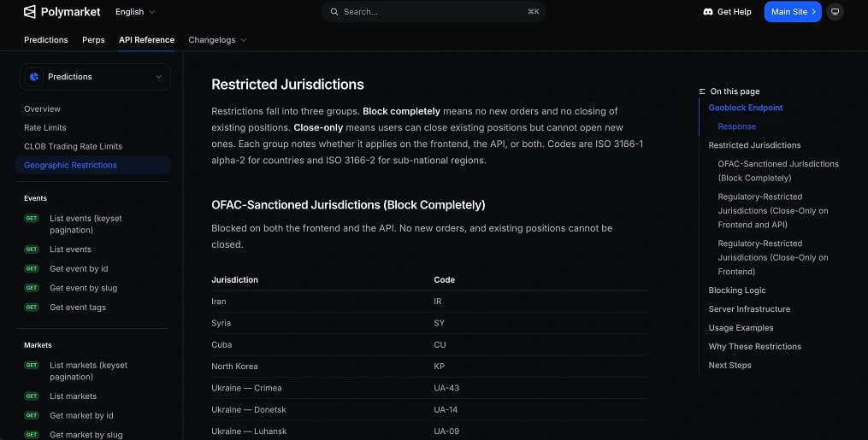Open Get market by id endpoint
The width and height of the screenshot is (868, 440).
[x=81, y=416]
